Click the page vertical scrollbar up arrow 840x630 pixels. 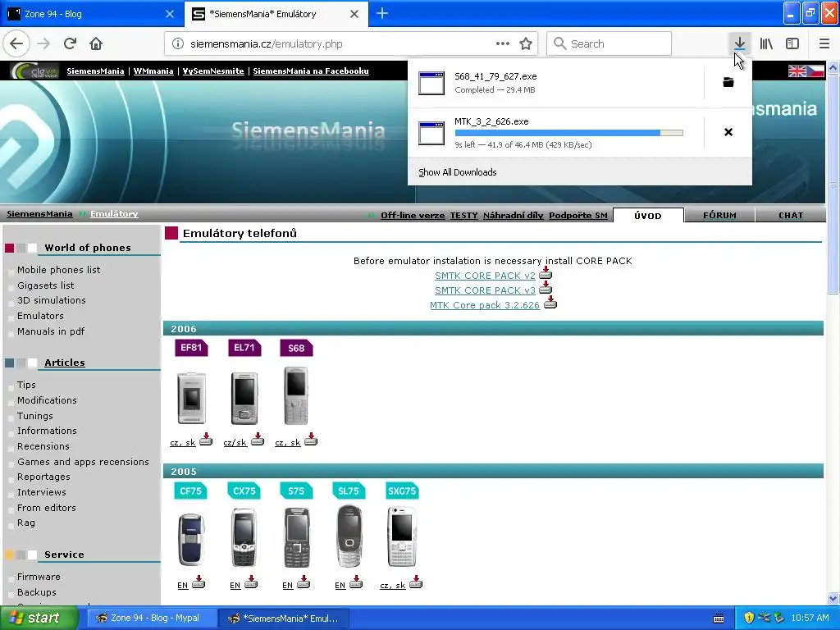[833, 67]
